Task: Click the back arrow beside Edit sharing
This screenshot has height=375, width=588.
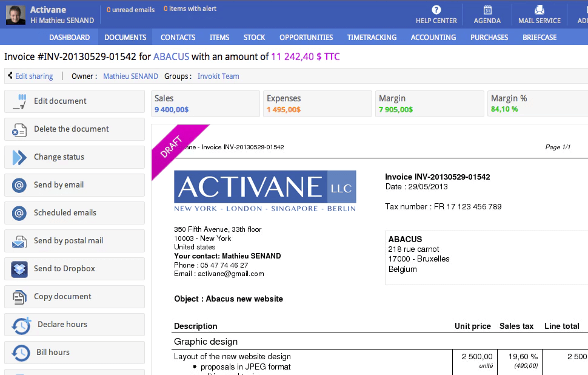Action: coord(10,75)
